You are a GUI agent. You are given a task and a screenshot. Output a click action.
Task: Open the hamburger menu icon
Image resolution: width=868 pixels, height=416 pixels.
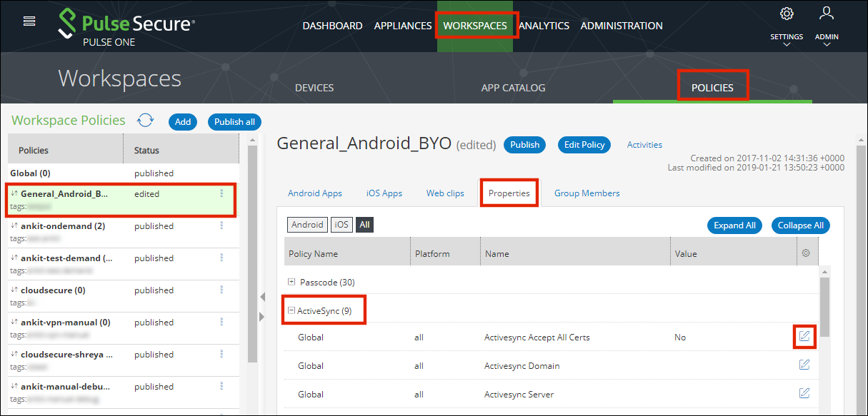click(29, 21)
